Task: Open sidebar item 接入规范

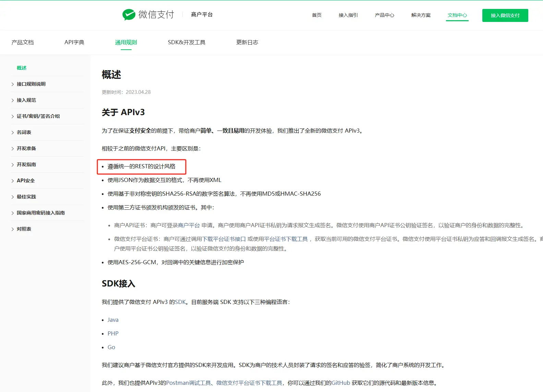Action: pyautogui.click(x=26, y=100)
